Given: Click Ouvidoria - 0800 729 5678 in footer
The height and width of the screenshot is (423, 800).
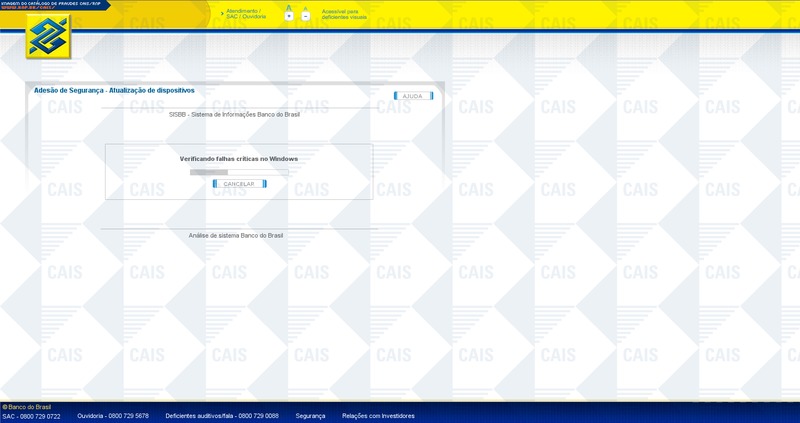Looking at the screenshot, I should click(113, 416).
